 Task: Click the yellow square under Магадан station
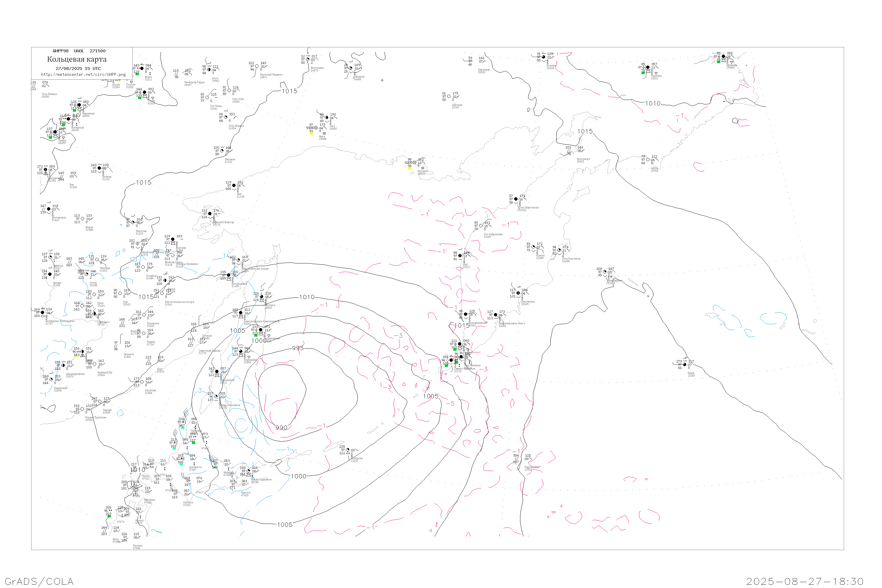point(410,168)
